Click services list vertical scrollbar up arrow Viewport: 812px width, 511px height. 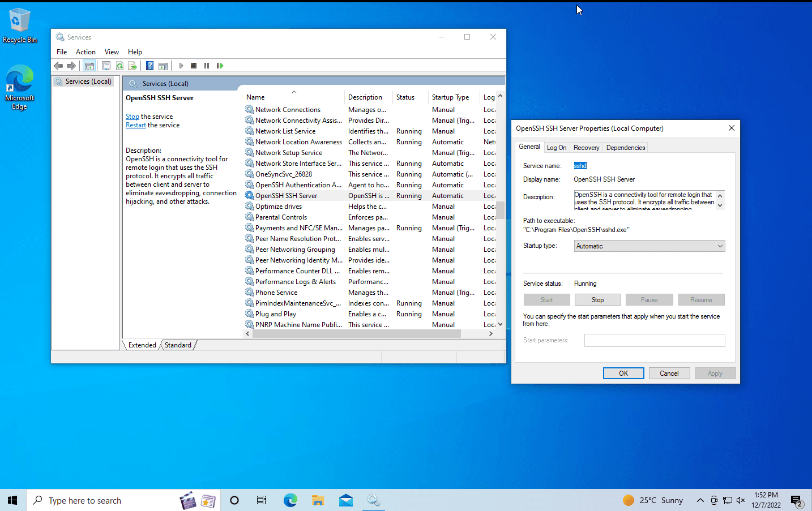point(500,96)
